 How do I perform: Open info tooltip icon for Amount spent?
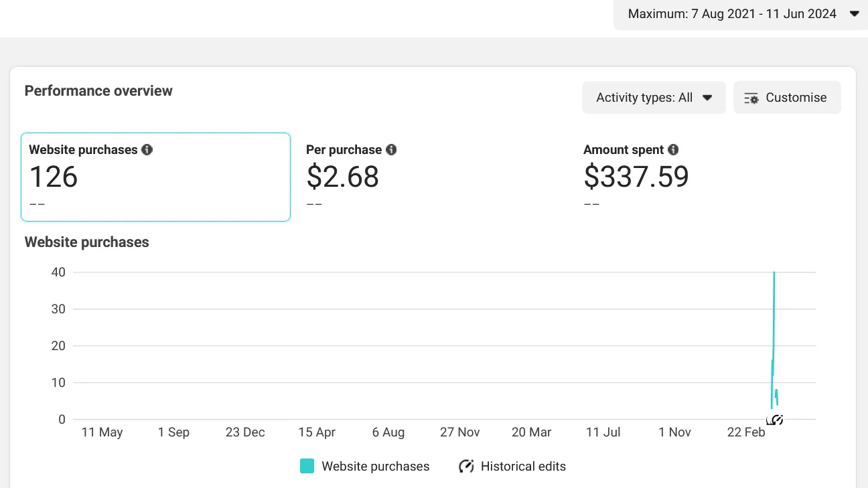[673, 150]
